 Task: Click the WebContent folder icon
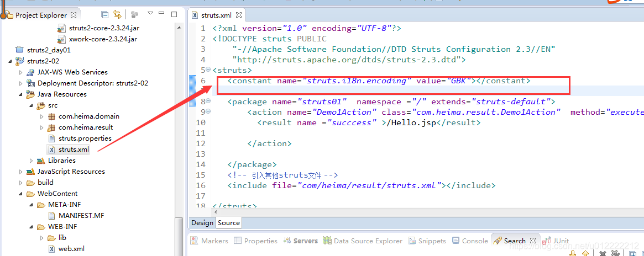31,194
